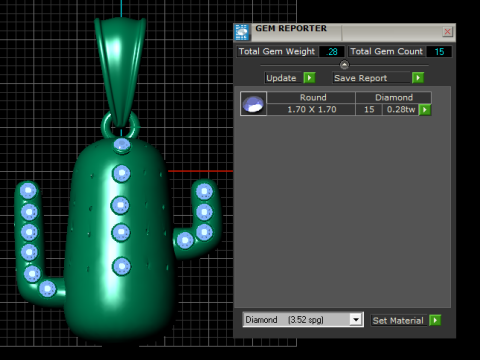Image resolution: width=480 pixels, height=360 pixels.
Task: Select the topmost gem on right cactus arm
Action: click(x=204, y=191)
